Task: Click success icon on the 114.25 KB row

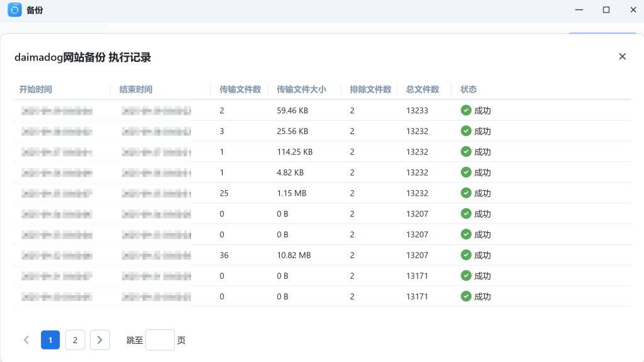Action: click(x=466, y=152)
